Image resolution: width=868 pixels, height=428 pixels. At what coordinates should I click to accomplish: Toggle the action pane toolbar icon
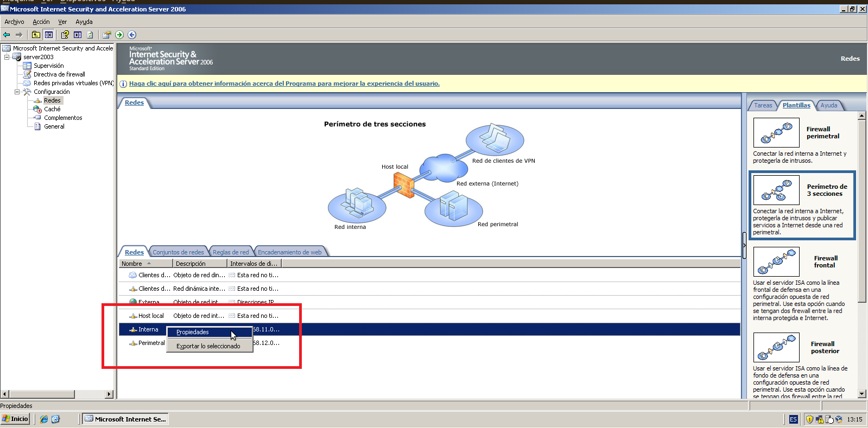(78, 35)
